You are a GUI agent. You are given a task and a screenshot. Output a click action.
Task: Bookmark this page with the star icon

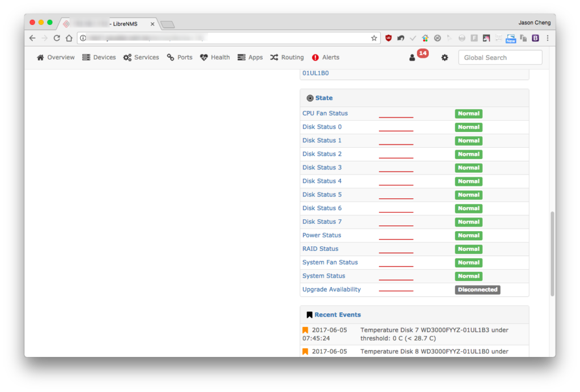click(x=374, y=38)
